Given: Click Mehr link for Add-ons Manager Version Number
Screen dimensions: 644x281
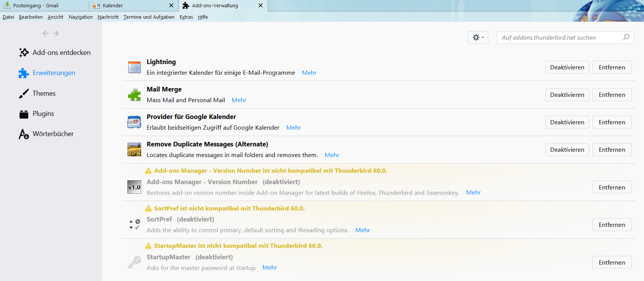Looking at the screenshot, I should [x=473, y=193].
